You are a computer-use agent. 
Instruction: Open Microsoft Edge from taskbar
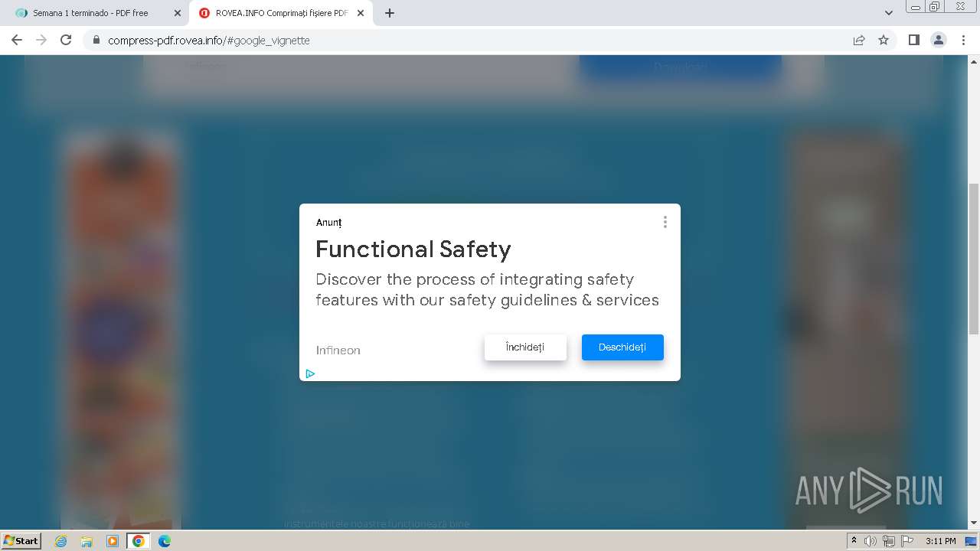[165, 541]
